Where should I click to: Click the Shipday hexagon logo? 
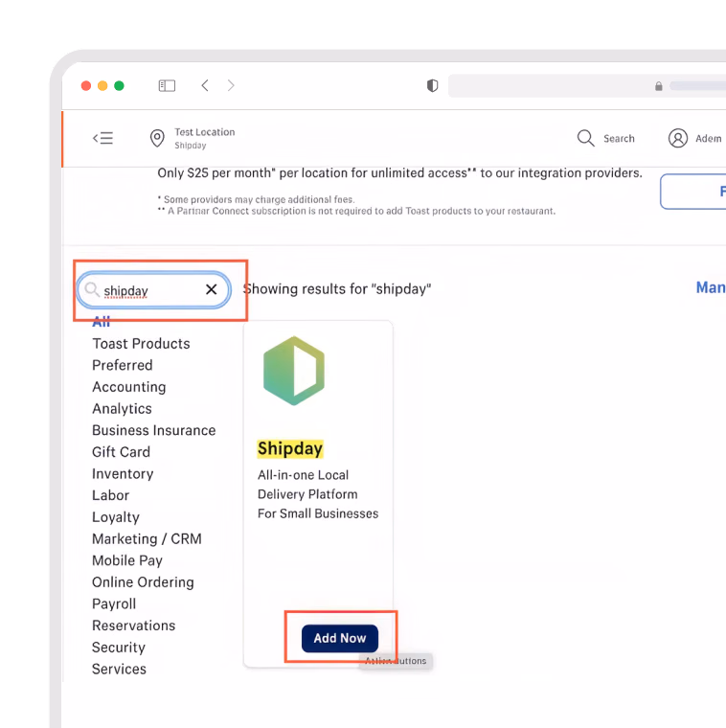[x=294, y=371]
